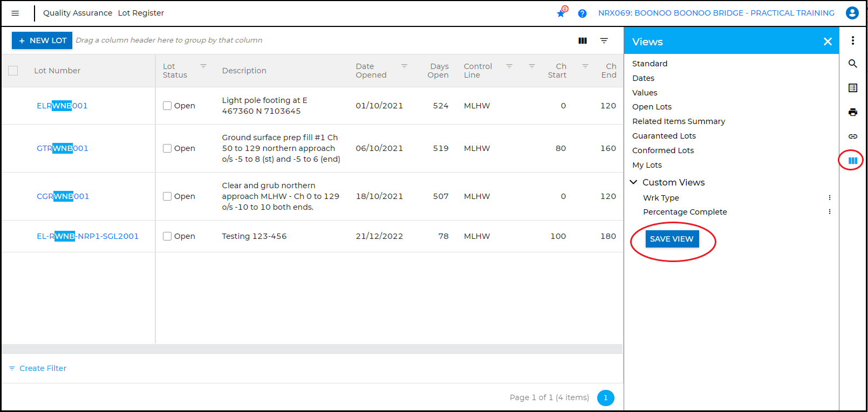Select the Guaranteed Lots view

(x=664, y=136)
